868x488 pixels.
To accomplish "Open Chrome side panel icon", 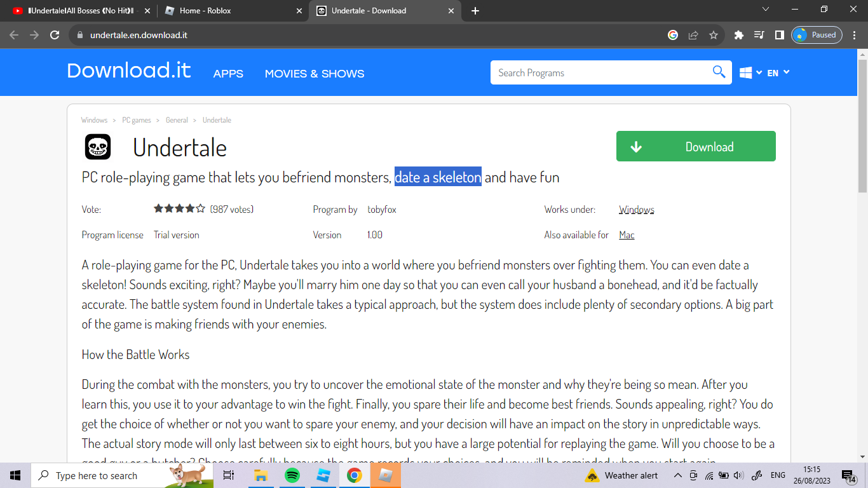I will tap(779, 35).
